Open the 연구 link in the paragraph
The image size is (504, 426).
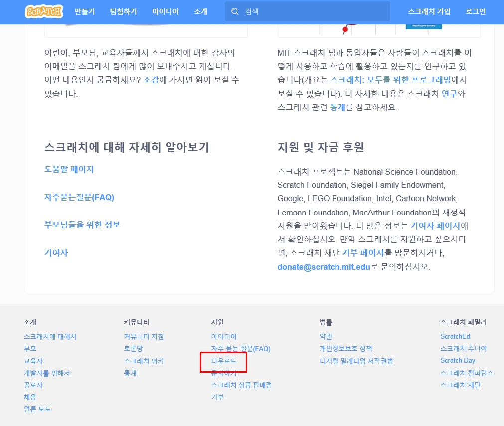(x=449, y=94)
